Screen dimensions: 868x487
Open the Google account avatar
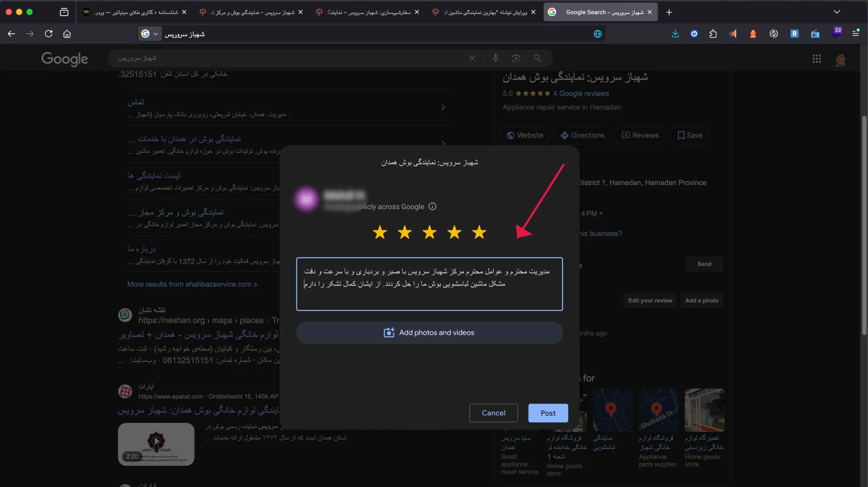(840, 59)
